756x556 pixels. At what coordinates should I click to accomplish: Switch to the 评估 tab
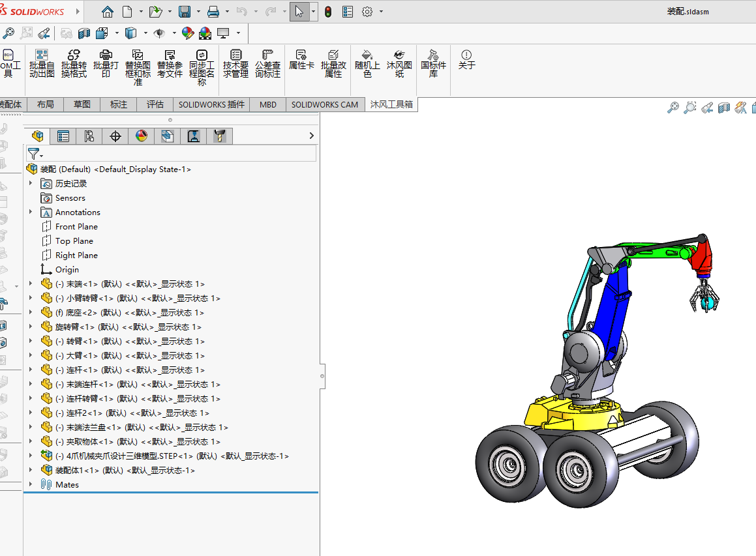155,104
